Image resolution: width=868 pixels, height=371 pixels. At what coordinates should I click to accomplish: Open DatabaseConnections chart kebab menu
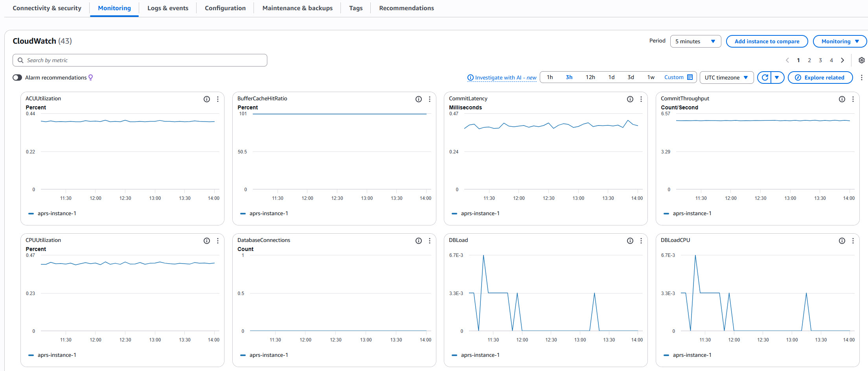coord(429,241)
